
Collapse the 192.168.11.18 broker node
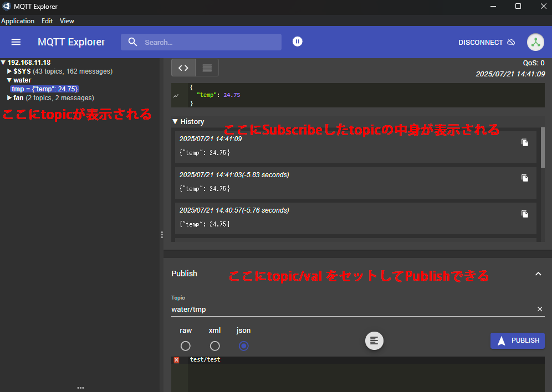click(x=3, y=63)
